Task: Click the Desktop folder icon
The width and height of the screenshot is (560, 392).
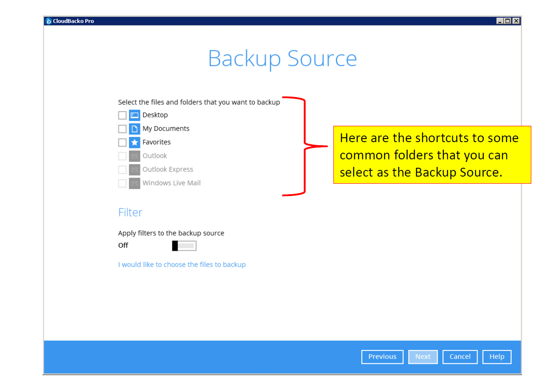Action: click(x=134, y=115)
